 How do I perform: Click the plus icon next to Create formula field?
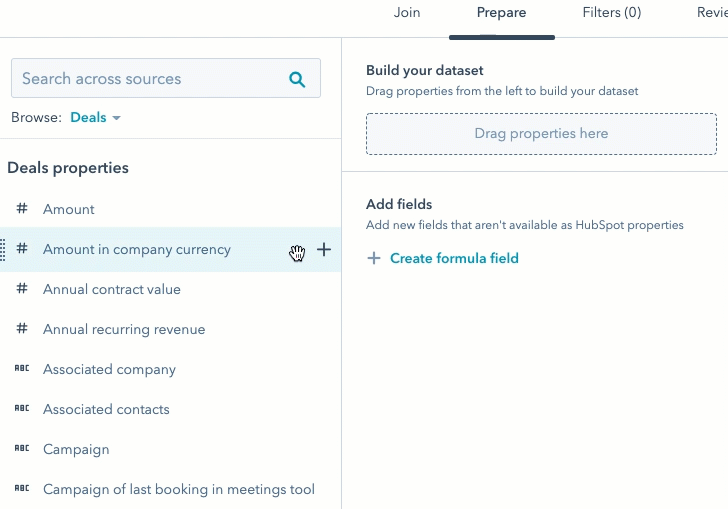[374, 258]
